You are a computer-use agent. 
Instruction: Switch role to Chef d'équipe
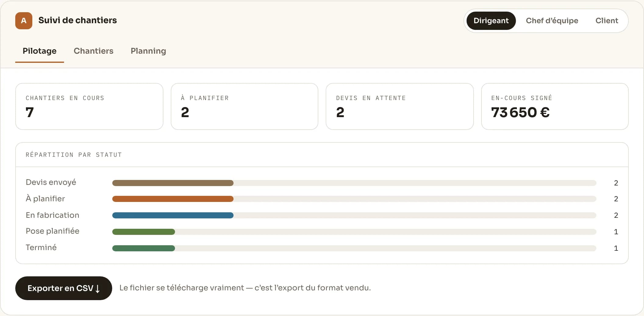[x=552, y=21]
